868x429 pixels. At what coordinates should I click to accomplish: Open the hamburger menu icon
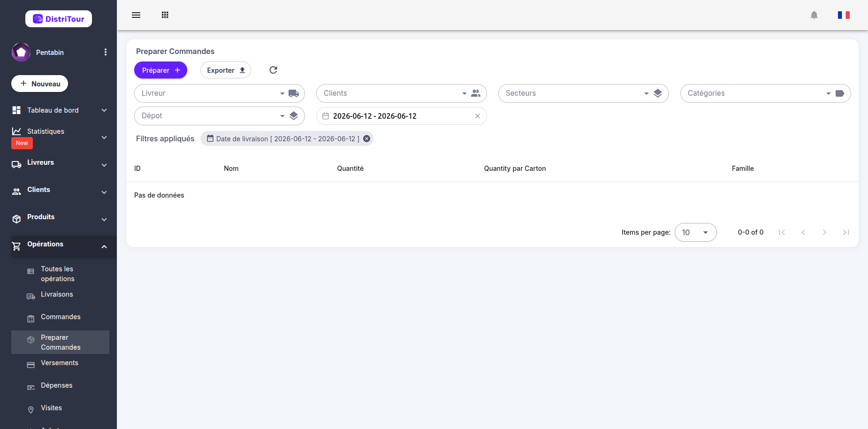point(136,15)
